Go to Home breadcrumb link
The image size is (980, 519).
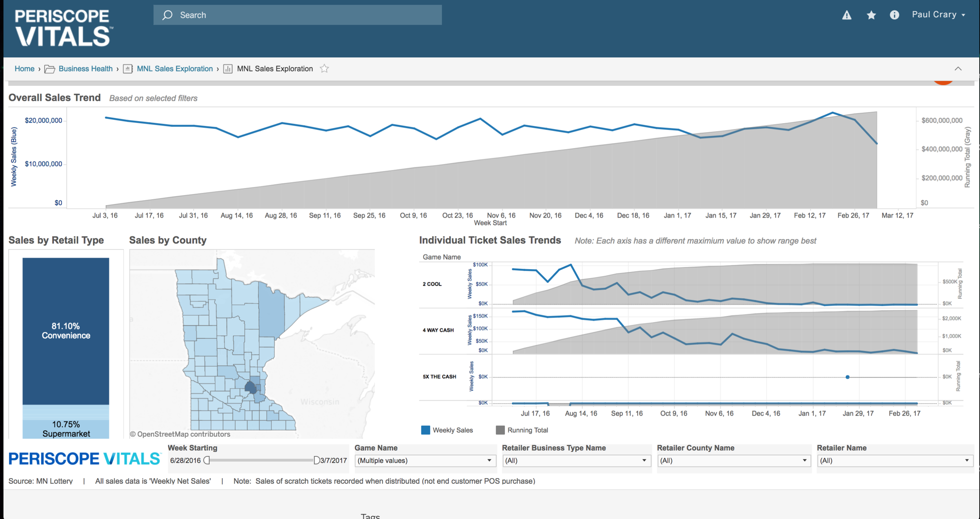(24, 69)
